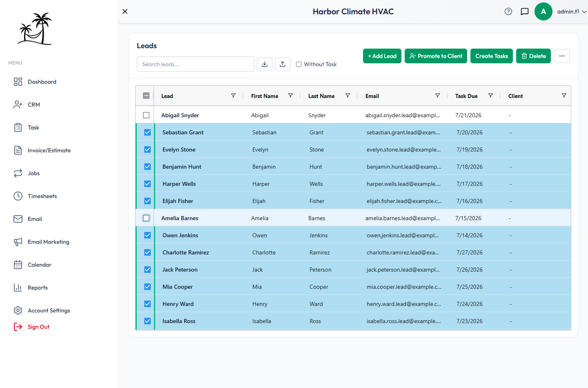Open the Timesheets menu item
The height and width of the screenshot is (388, 588).
click(42, 196)
